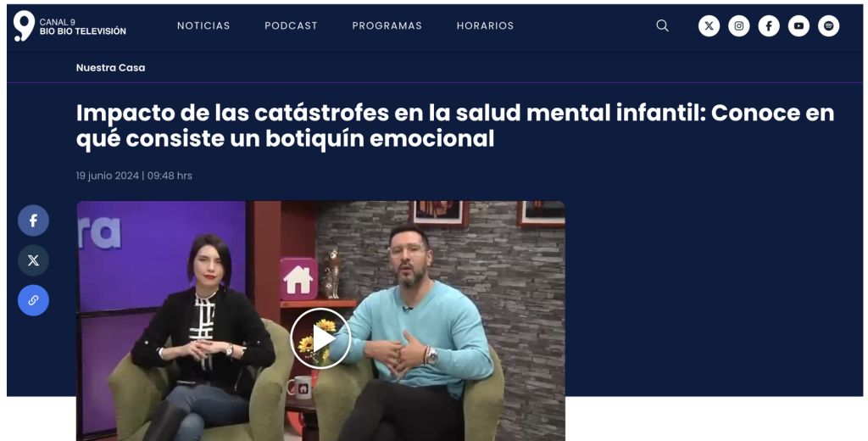Open the Facebook icon in header
Viewport: 868px width, 441px height.
click(x=768, y=26)
